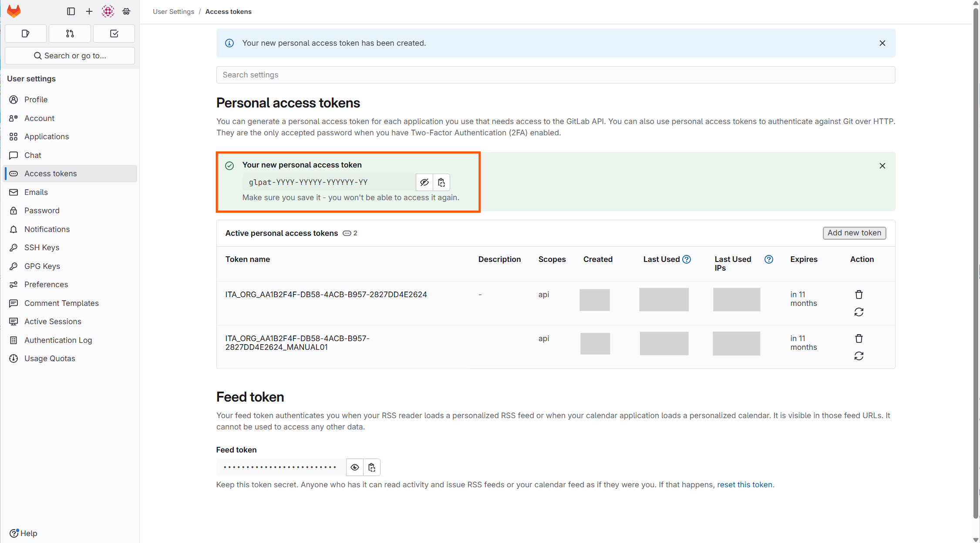This screenshot has height=543, width=980.
Task: Click the reset this token link
Action: coord(744,485)
